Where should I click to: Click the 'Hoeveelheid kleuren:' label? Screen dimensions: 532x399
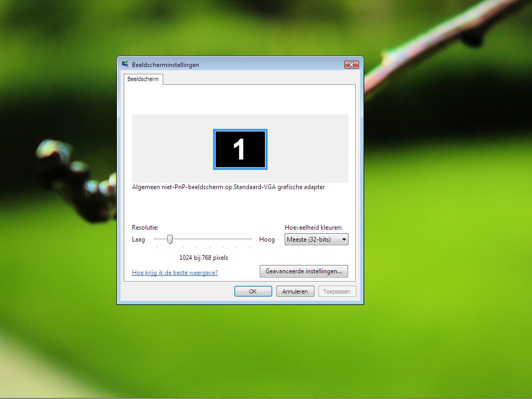(x=313, y=228)
